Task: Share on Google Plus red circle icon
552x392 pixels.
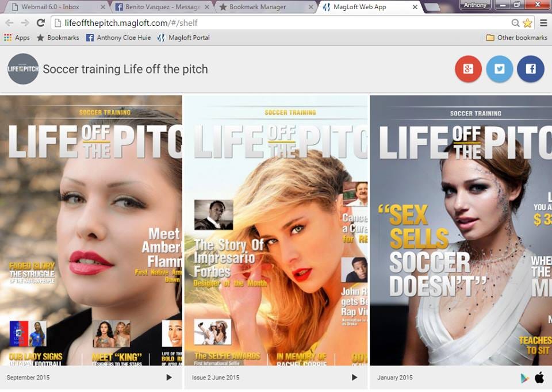Action: tap(468, 69)
